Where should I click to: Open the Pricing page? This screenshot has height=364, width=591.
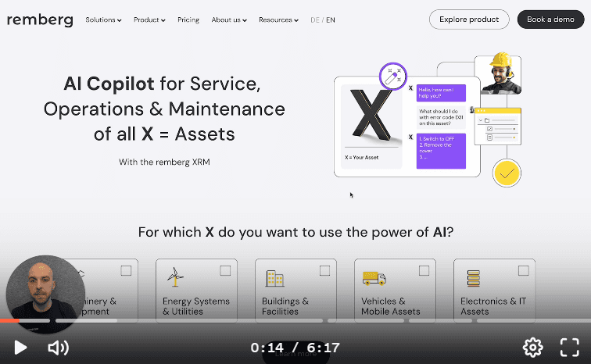click(188, 20)
